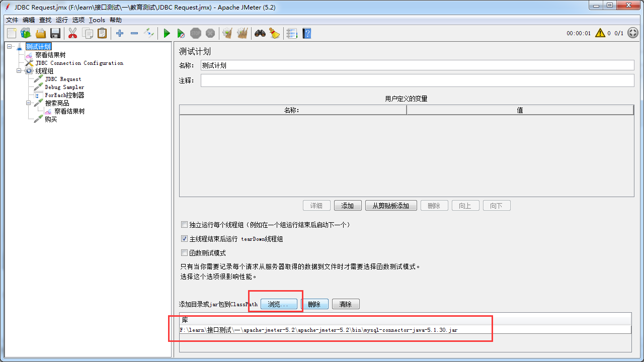Collapse the 搜索商品 tree node

coord(29,103)
